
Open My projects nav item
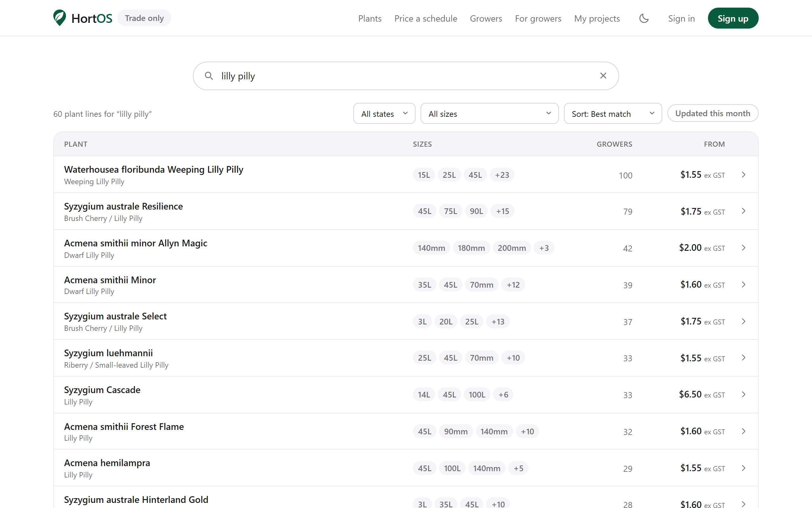point(597,18)
